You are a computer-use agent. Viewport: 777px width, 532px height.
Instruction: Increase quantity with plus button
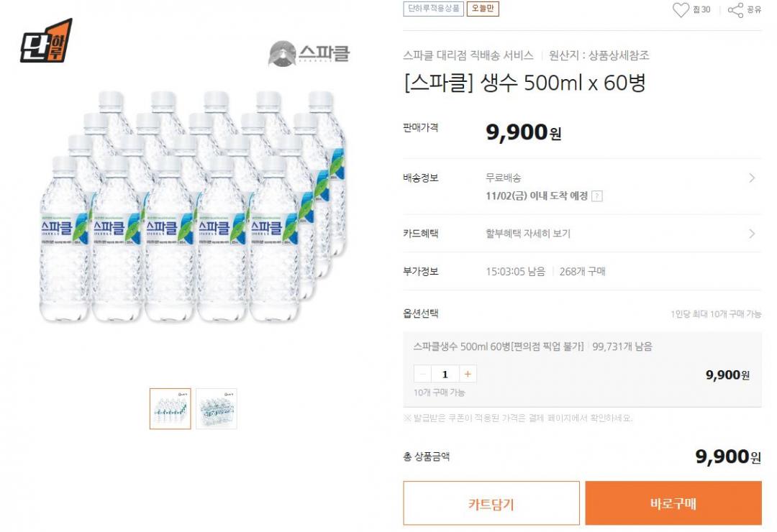point(468,374)
